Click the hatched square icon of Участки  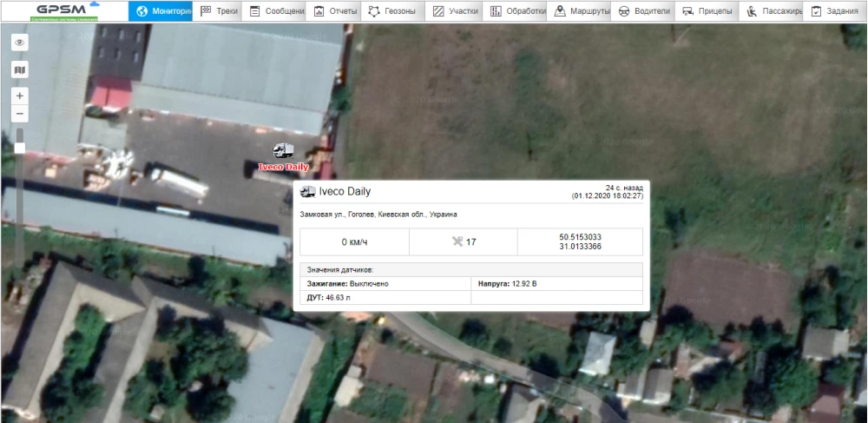click(438, 11)
